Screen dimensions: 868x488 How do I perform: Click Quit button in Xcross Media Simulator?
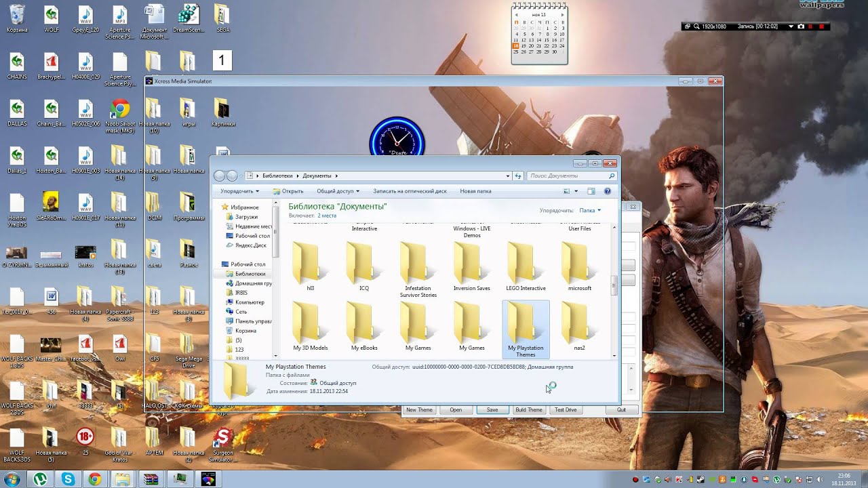[621, 410]
